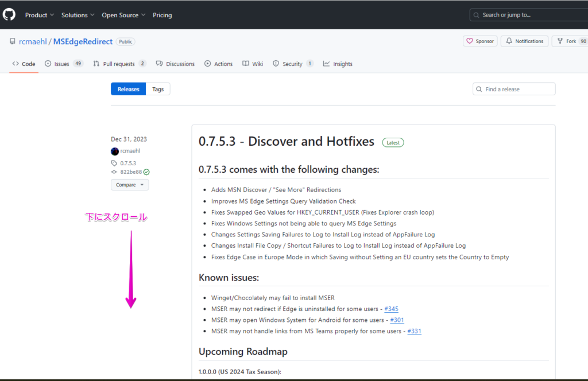The width and height of the screenshot is (588, 381).
Task: Click the Pull requests count badge 2
Action: [x=142, y=64]
